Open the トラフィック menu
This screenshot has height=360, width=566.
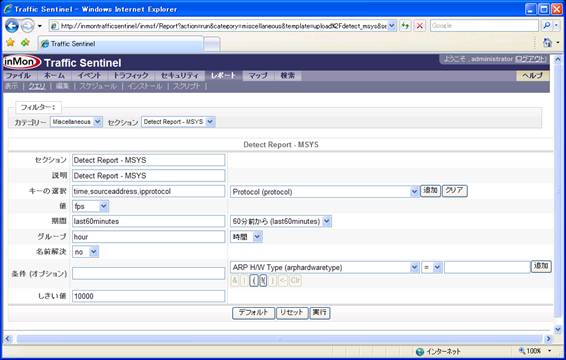coord(131,75)
